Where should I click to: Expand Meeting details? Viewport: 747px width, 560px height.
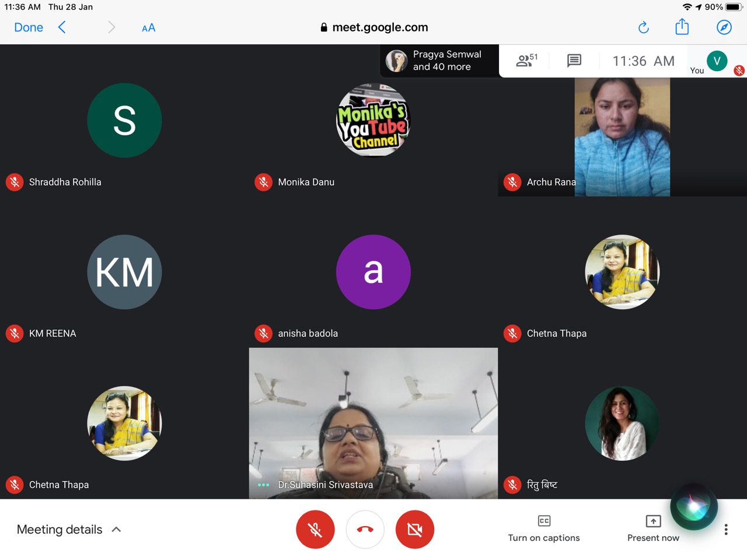point(69,530)
